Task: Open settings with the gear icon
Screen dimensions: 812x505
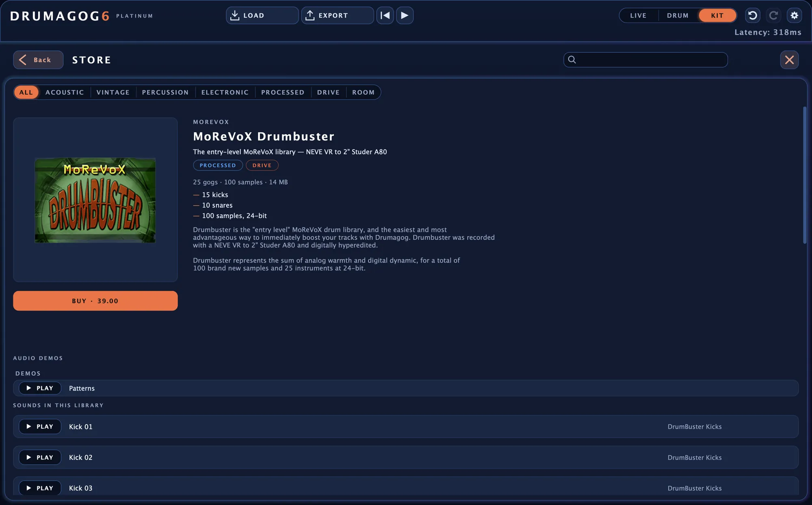Action: click(x=795, y=15)
